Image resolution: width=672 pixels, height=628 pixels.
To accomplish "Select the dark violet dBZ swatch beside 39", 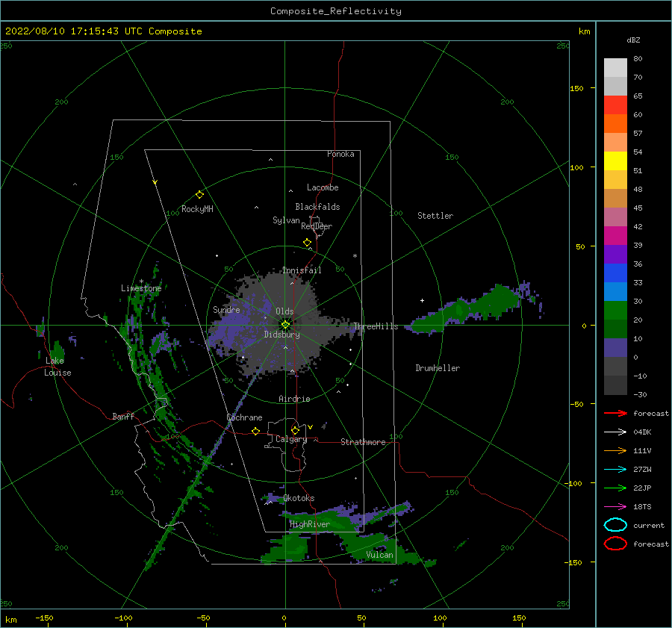I will tap(615, 254).
